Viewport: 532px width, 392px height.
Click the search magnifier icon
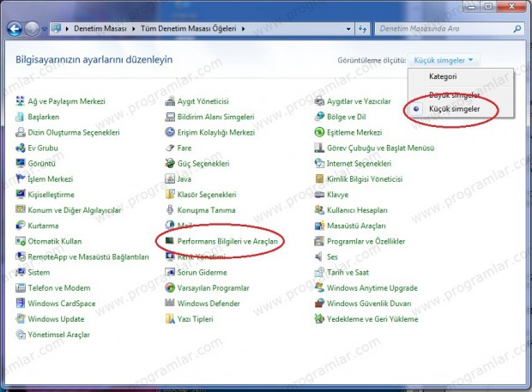pyautogui.click(x=517, y=29)
